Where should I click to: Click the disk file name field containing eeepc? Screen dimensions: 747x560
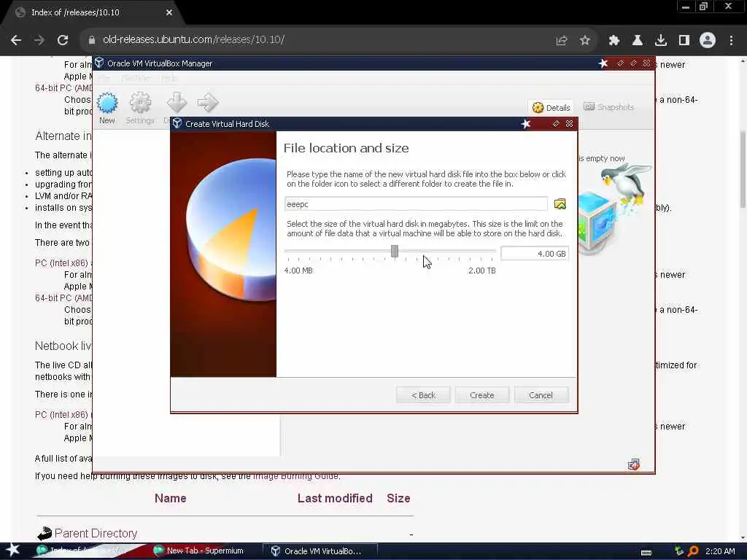pos(416,204)
